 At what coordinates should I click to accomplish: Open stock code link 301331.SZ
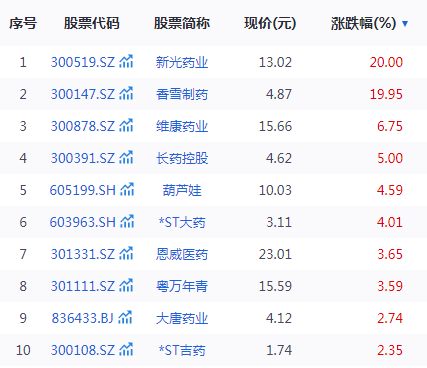tap(83, 254)
